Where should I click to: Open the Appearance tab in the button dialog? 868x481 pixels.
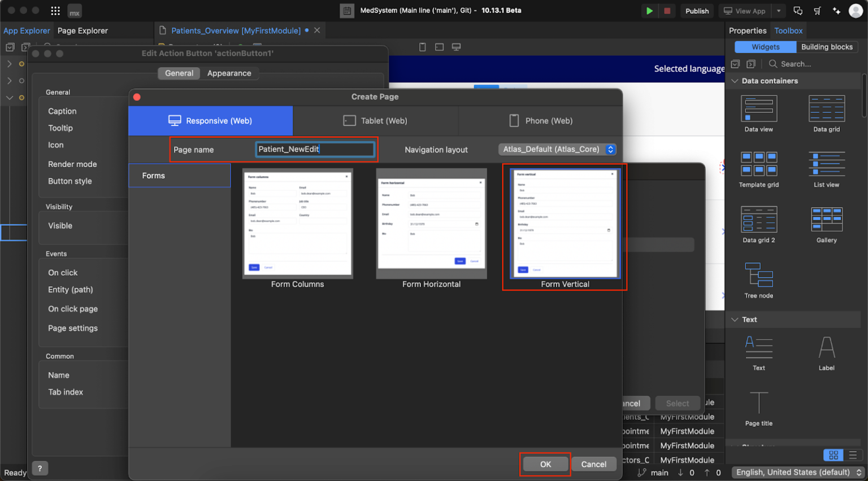[229, 73]
